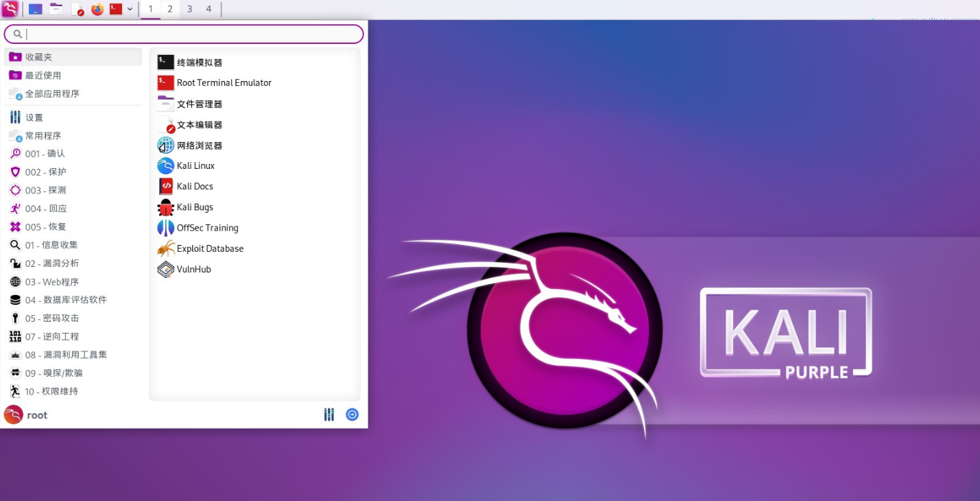Screen dimensions: 980x501
Task: Open the Kali Linux website entry
Action: (255, 165)
